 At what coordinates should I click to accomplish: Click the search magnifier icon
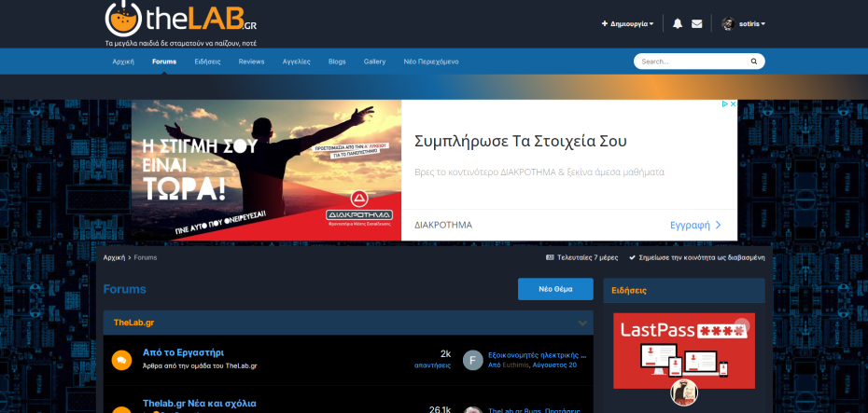(754, 62)
